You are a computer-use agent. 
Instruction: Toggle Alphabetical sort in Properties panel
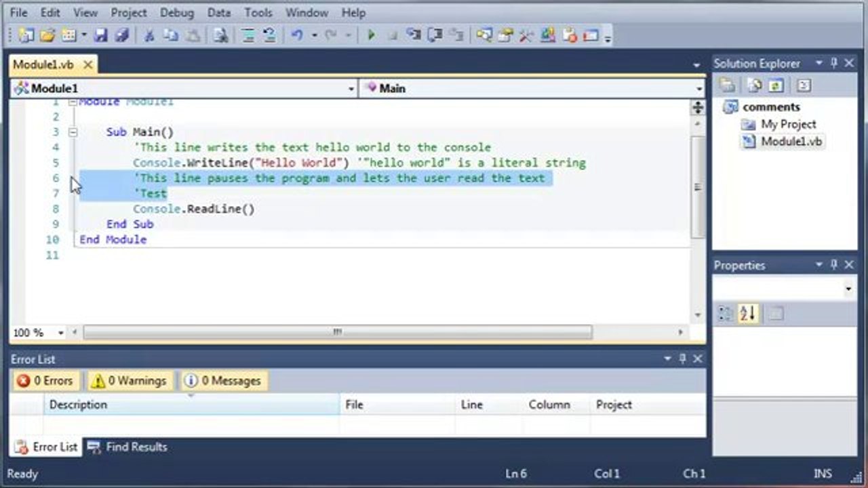748,313
